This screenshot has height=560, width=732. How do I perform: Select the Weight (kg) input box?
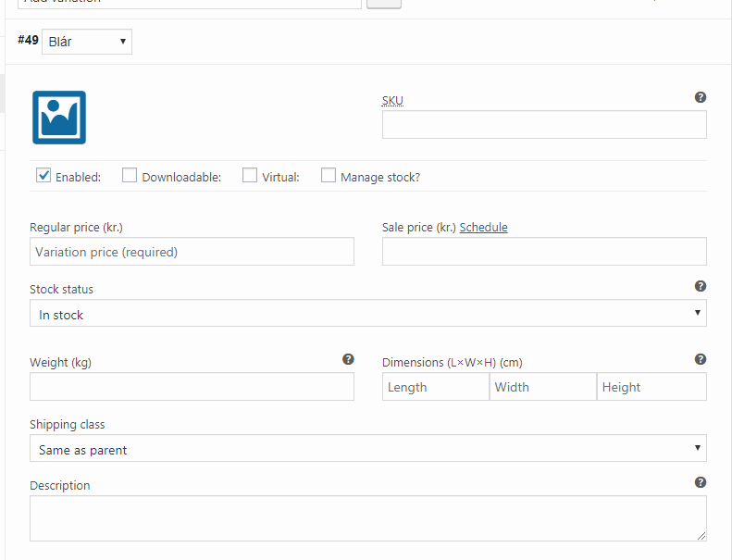tap(192, 387)
